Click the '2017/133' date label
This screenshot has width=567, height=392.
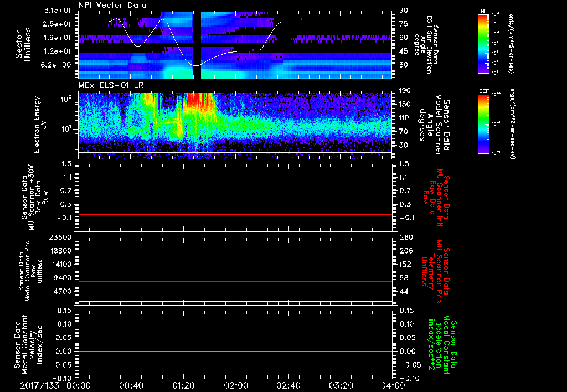point(39,385)
